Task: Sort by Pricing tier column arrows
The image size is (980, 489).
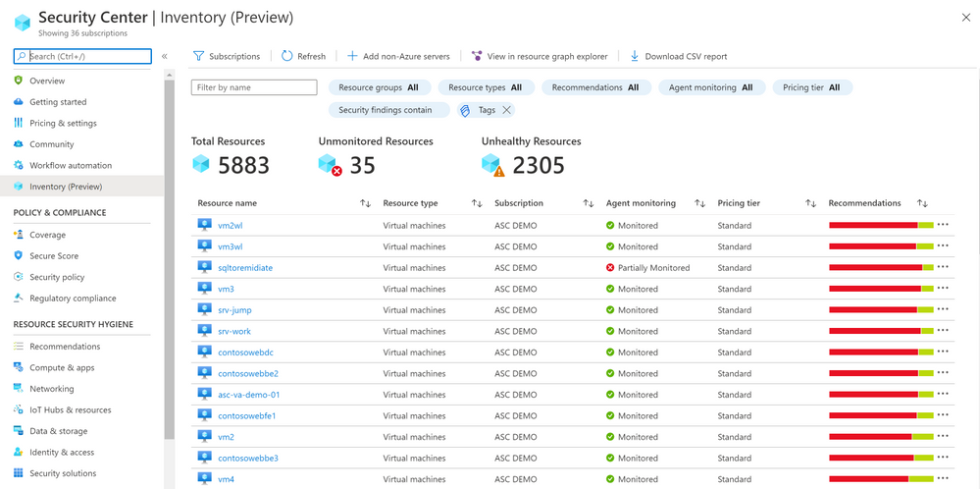Action: (x=810, y=203)
